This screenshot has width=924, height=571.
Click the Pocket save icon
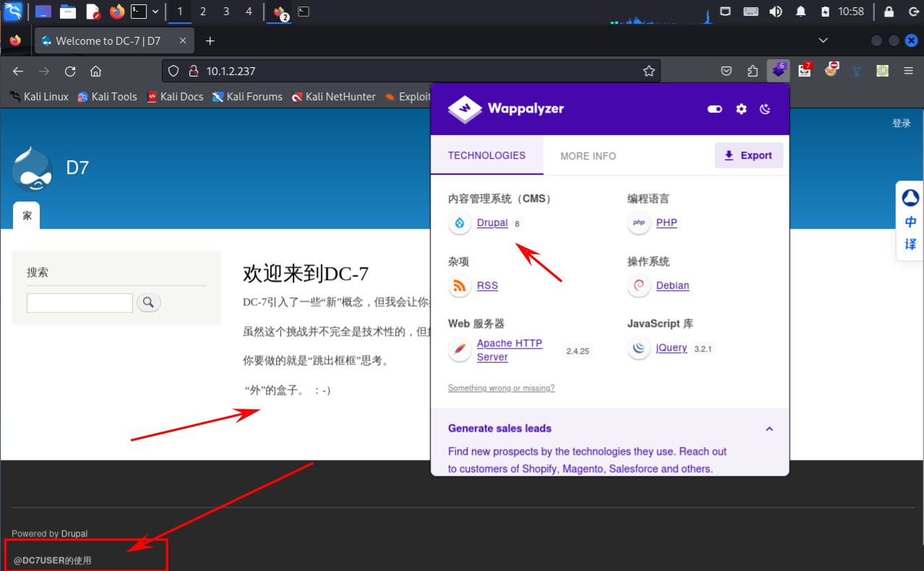tap(727, 71)
